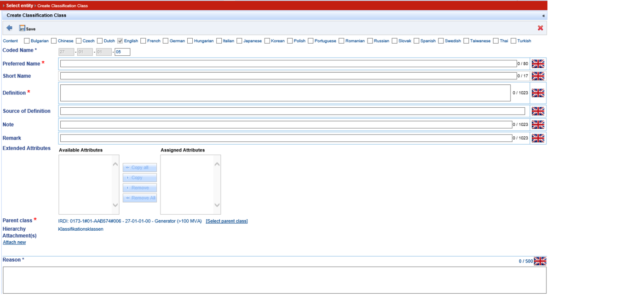This screenshot has width=644, height=297.
Task: Check the Japanese language checkbox
Action: pyautogui.click(x=239, y=41)
